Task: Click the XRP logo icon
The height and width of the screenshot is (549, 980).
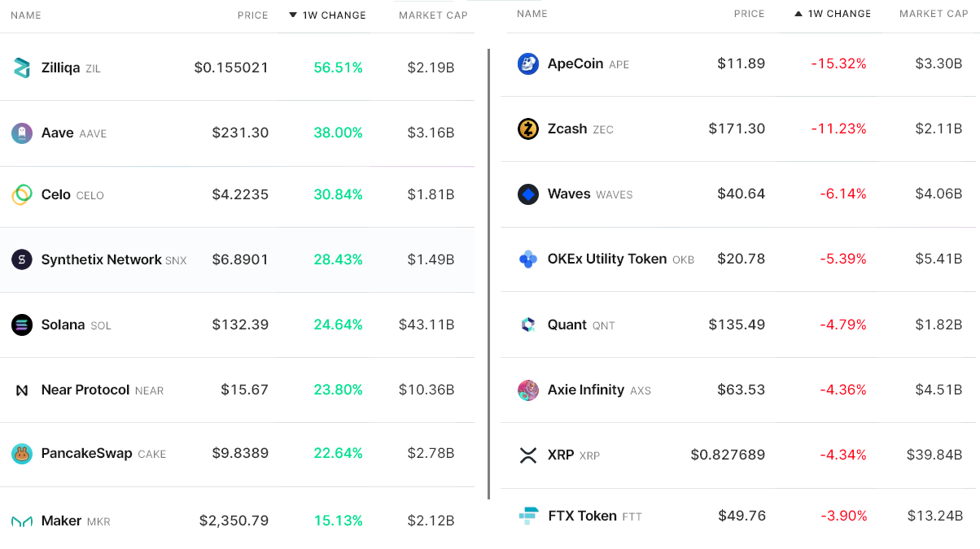Action: click(528, 455)
